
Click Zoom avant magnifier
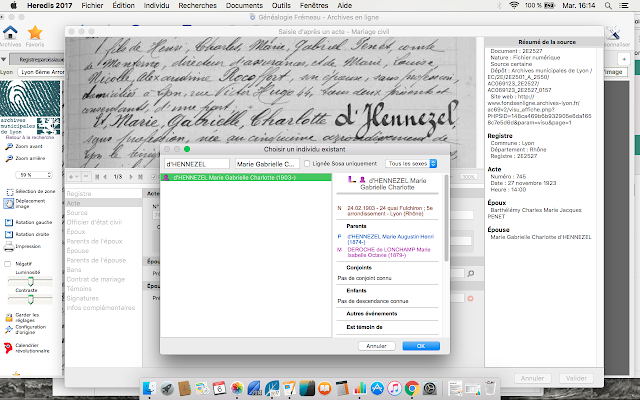9,146
